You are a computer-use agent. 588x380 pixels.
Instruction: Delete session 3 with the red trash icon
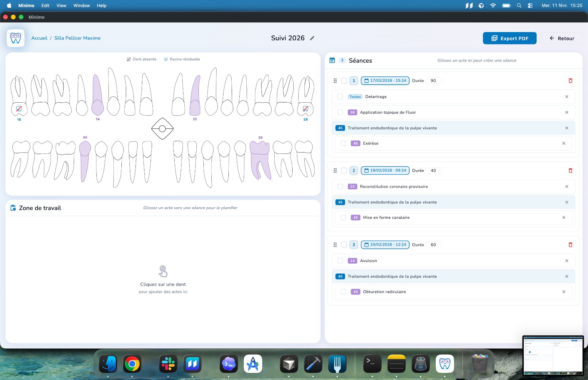pyautogui.click(x=570, y=245)
